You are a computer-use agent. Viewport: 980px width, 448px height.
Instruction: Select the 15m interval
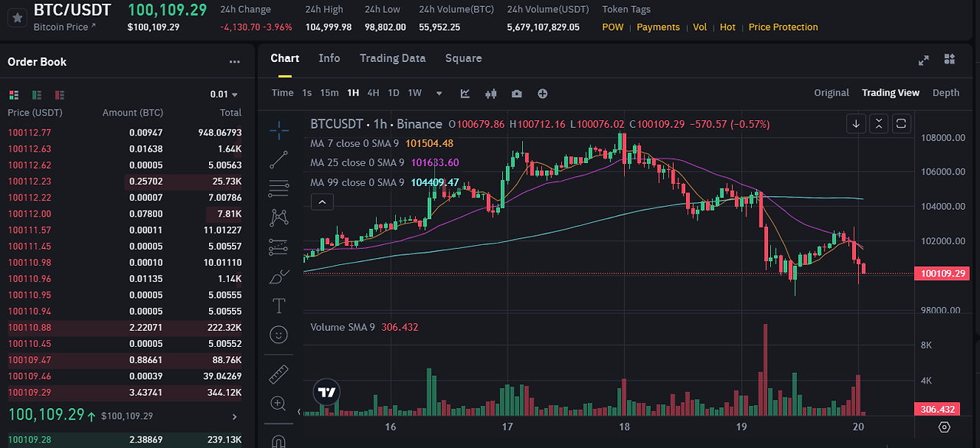click(329, 93)
